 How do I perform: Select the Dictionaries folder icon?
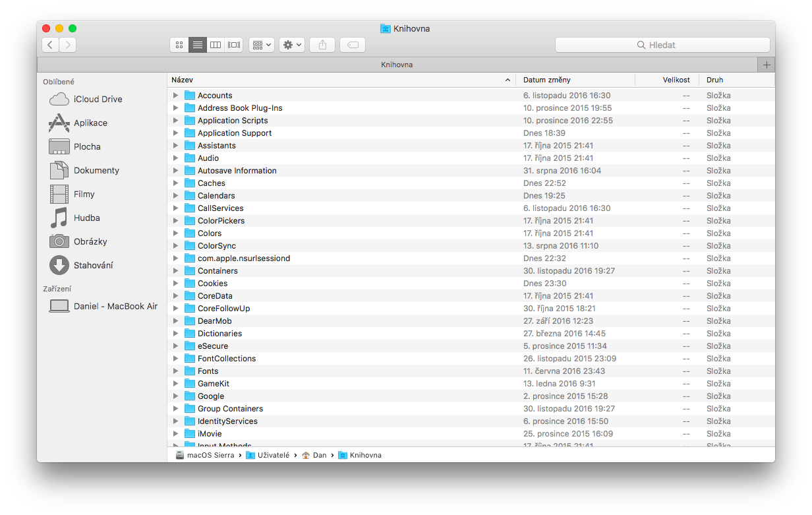point(190,334)
